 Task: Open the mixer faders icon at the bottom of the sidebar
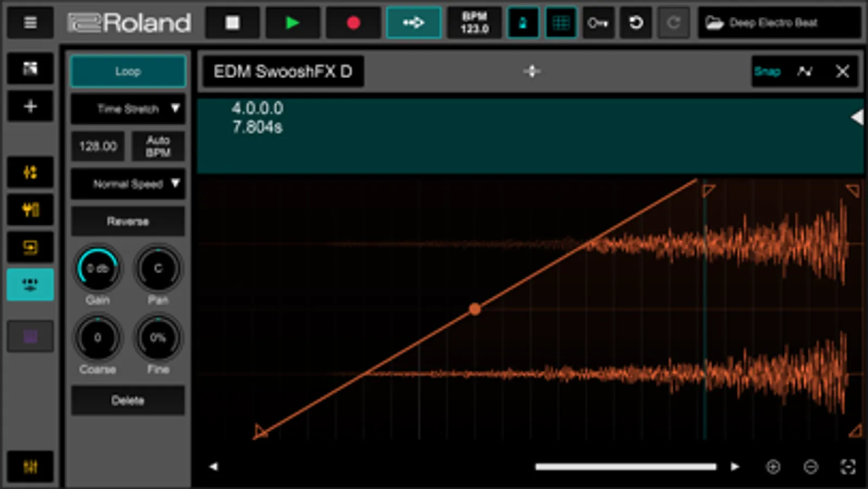click(30, 466)
